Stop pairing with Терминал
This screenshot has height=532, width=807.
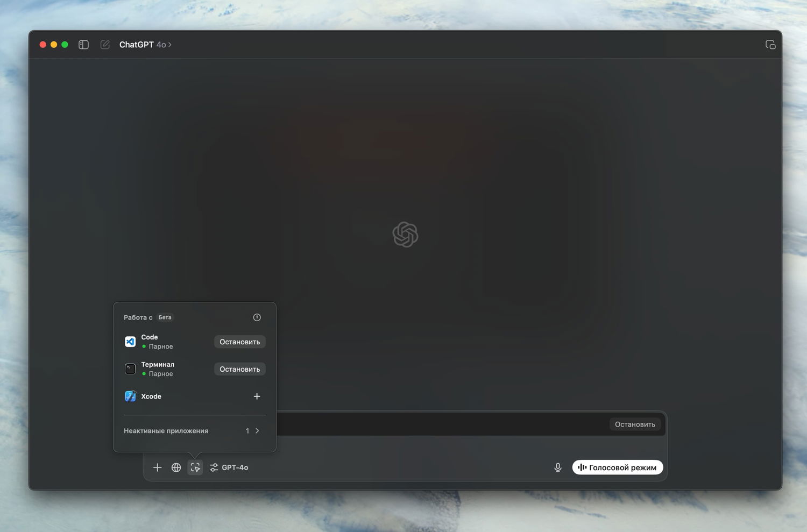point(240,369)
